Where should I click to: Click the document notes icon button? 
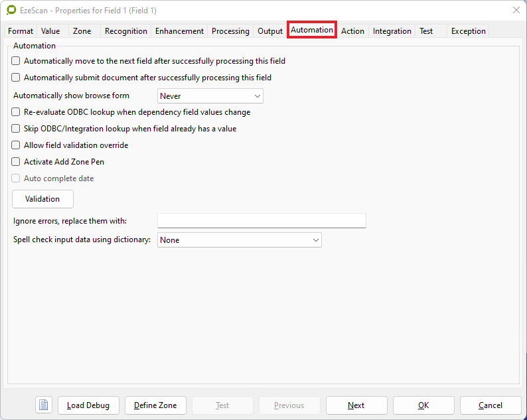[x=44, y=405]
